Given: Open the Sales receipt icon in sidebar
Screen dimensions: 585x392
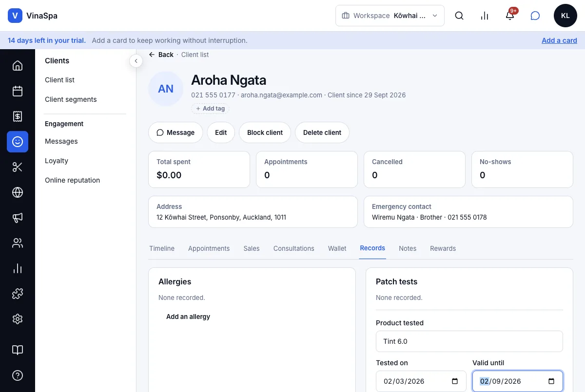Looking at the screenshot, I should point(18,116).
